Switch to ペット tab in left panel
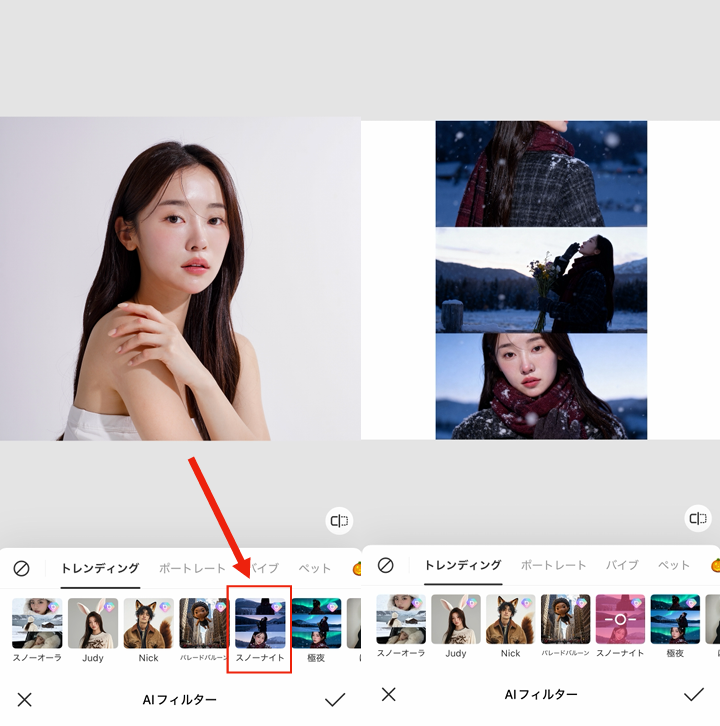The image size is (720, 726). tap(314, 568)
